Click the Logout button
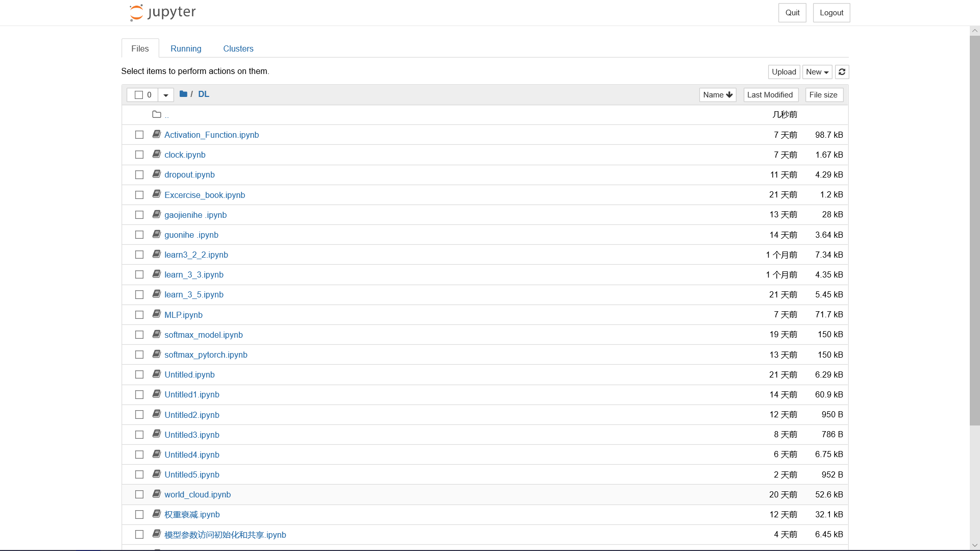 click(831, 12)
